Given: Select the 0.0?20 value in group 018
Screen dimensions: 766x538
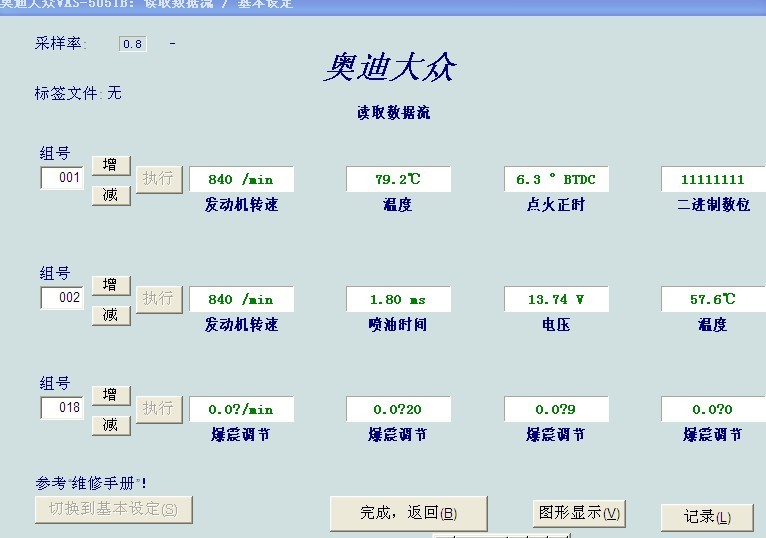Looking at the screenshot, I should coord(398,409).
